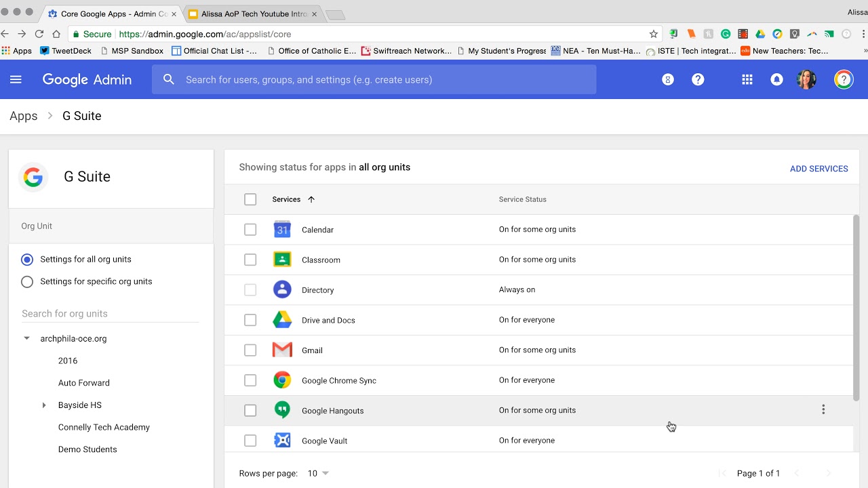The image size is (868, 488).
Task: Select all services checkbox in header
Action: click(x=250, y=199)
